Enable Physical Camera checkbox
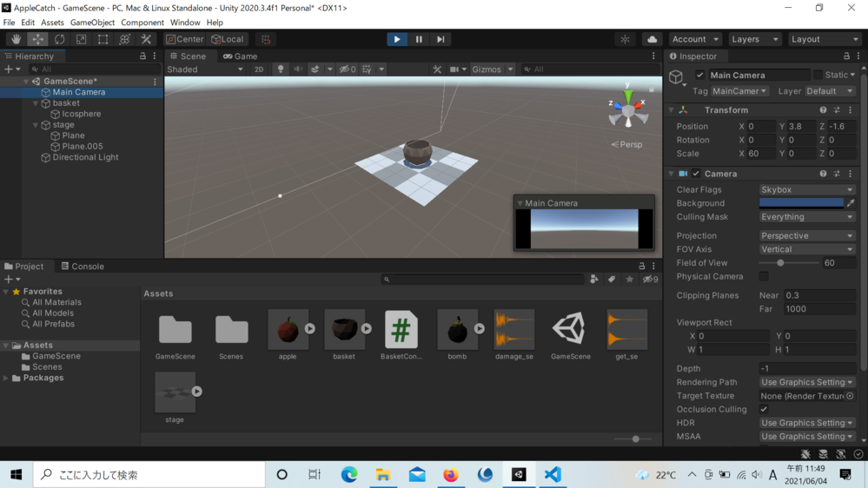This screenshot has width=868, height=488. coord(764,276)
